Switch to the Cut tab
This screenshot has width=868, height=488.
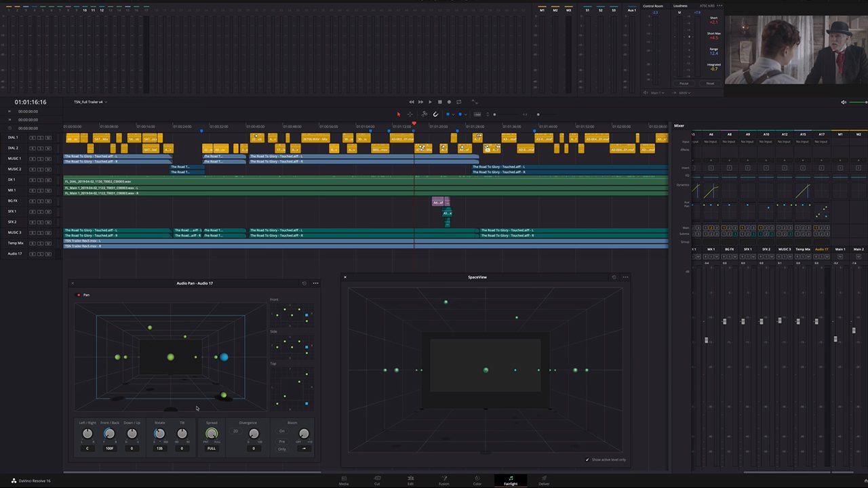click(377, 481)
